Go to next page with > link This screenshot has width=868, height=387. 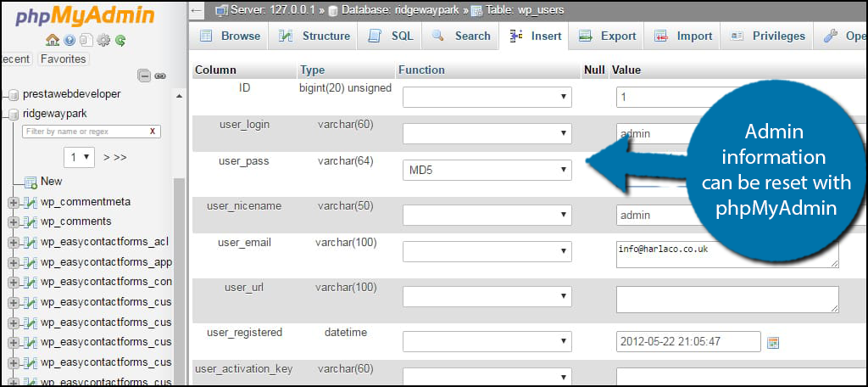click(107, 158)
